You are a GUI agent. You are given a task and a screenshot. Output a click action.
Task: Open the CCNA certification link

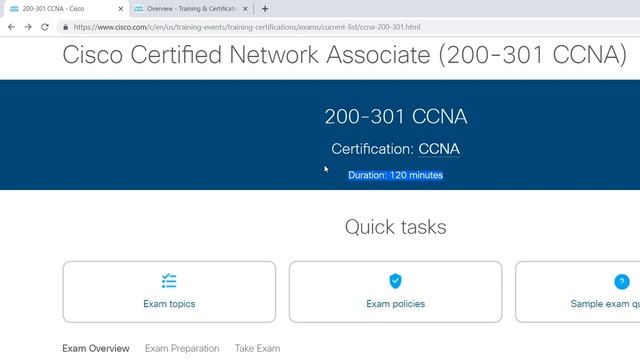coord(439,149)
